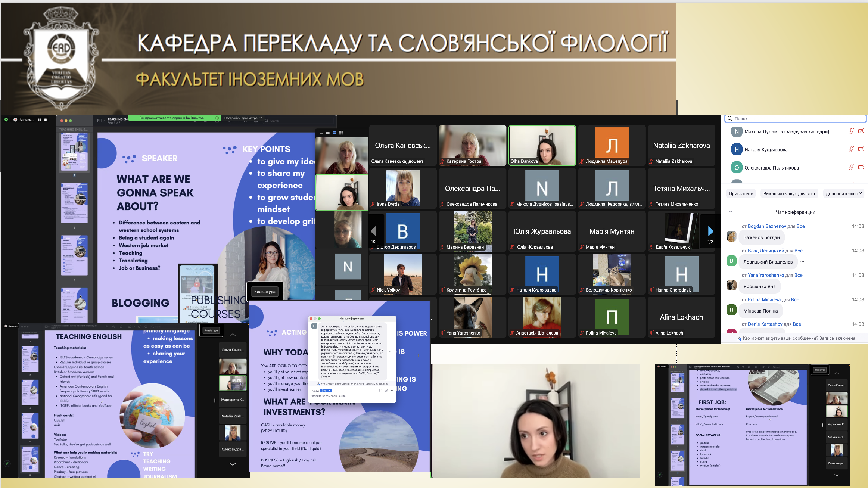The height and width of the screenshot is (488, 868).
Task: Toggle the camera for Наталя Кудрявцева in the participant list
Action: (x=861, y=149)
